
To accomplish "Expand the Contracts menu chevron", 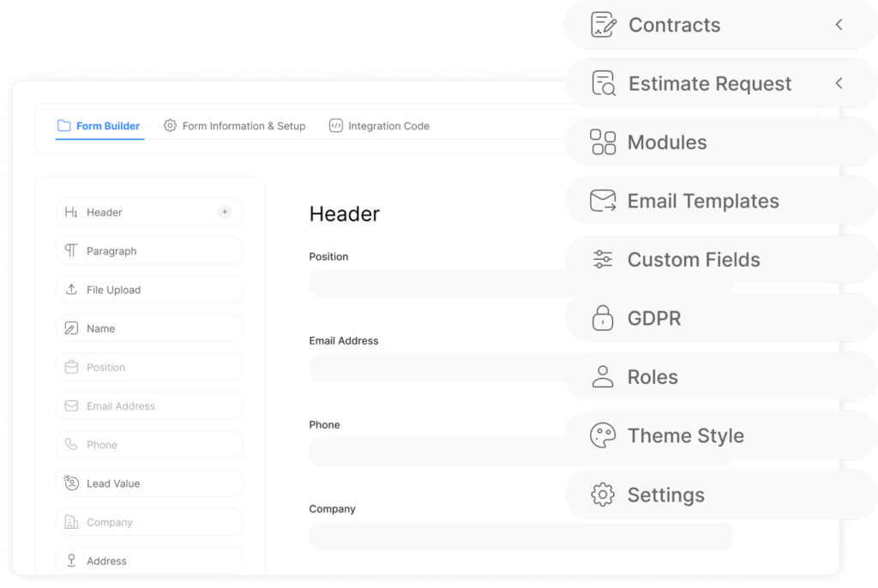I will tap(839, 25).
